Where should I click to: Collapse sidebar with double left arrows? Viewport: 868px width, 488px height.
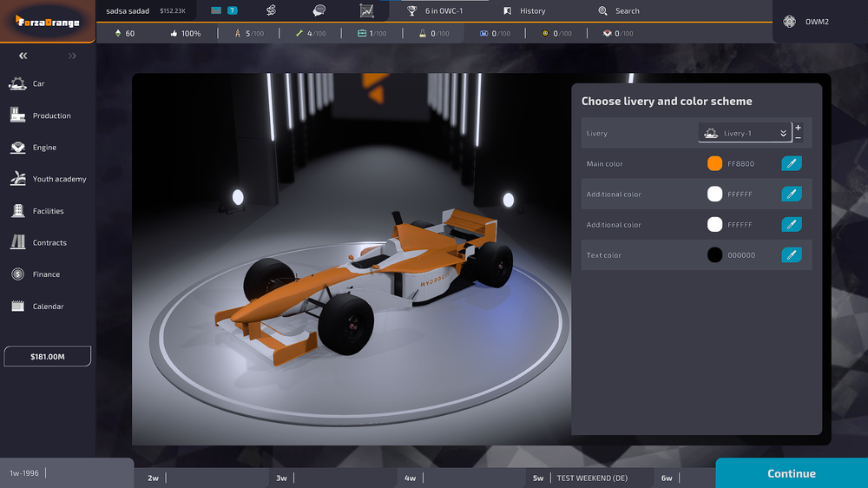click(x=23, y=56)
